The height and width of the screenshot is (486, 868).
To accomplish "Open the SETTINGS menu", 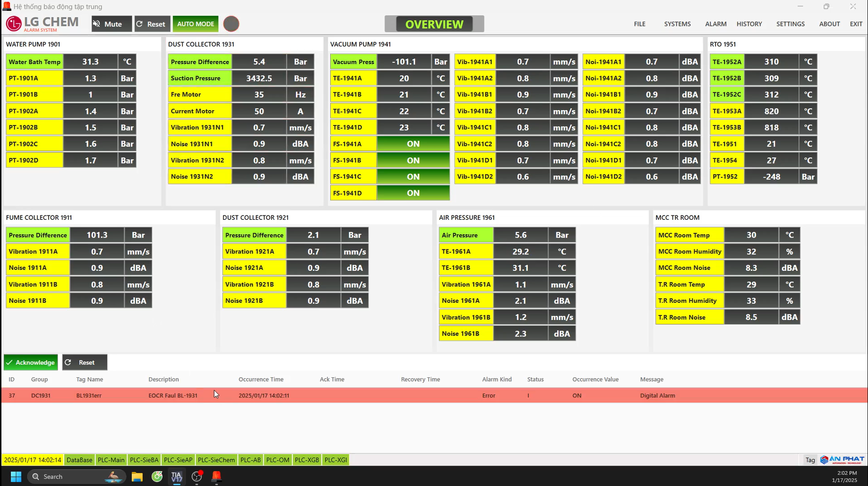I will pos(790,24).
